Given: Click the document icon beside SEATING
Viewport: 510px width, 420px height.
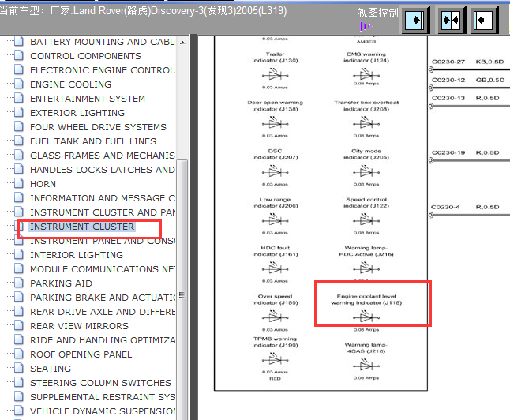Looking at the screenshot, I should click(19, 368).
